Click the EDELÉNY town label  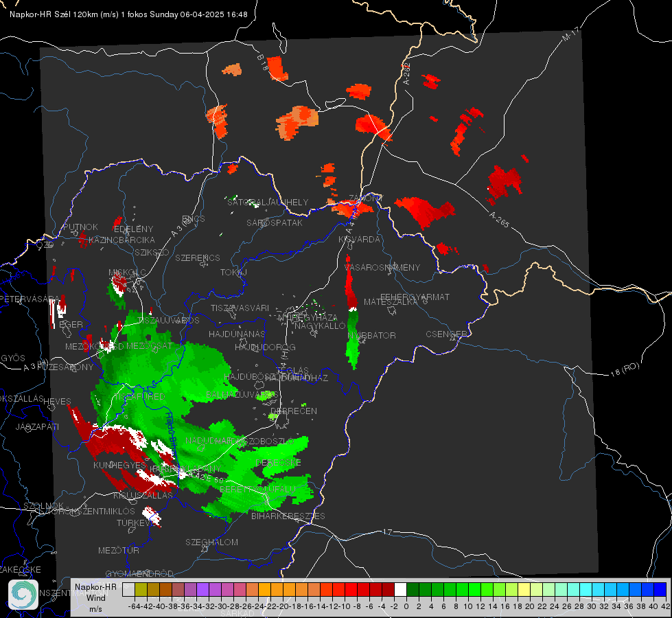[133, 229]
